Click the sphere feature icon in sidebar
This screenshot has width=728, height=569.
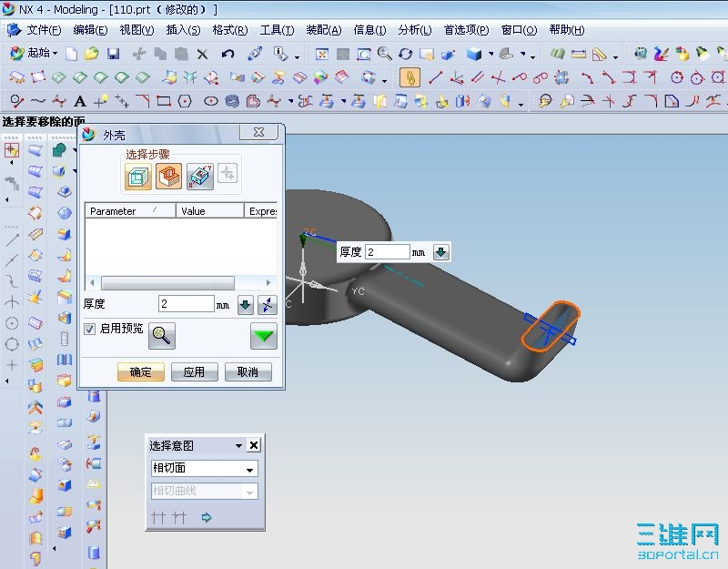coord(65,213)
